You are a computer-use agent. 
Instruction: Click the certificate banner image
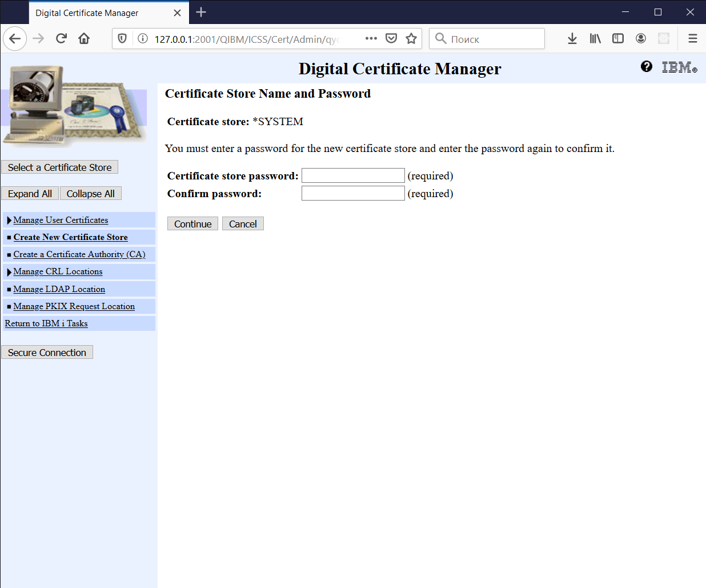[x=74, y=106]
